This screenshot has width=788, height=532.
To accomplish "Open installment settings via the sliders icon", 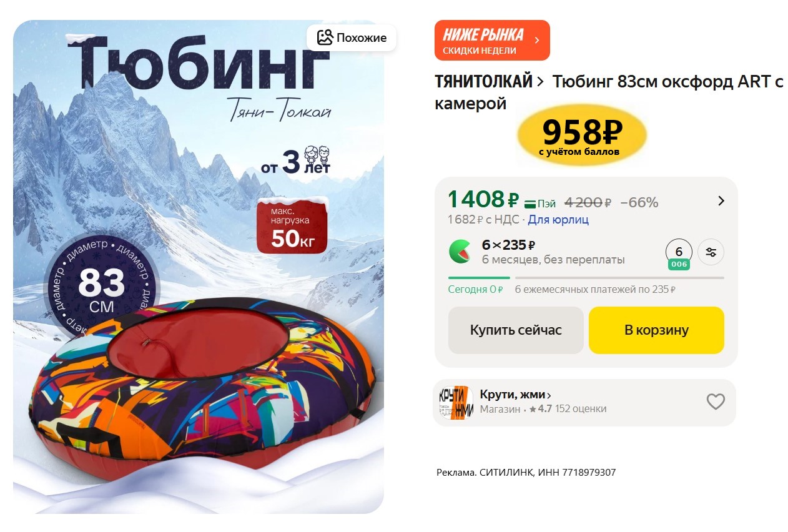I will tap(711, 252).
